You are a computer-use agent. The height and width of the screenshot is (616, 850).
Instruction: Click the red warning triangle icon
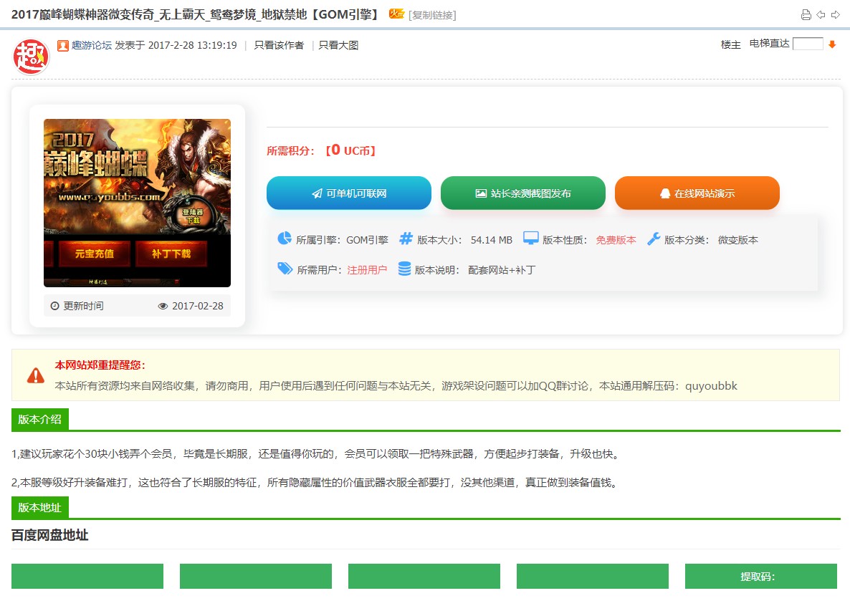[36, 375]
